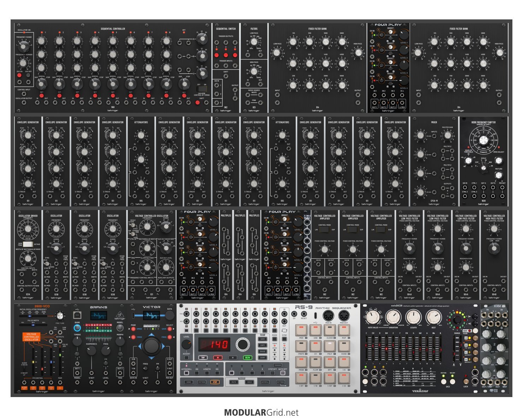Toggle track MUTE on the RS-9
The width and height of the screenshot is (523, 420).
[233, 382]
